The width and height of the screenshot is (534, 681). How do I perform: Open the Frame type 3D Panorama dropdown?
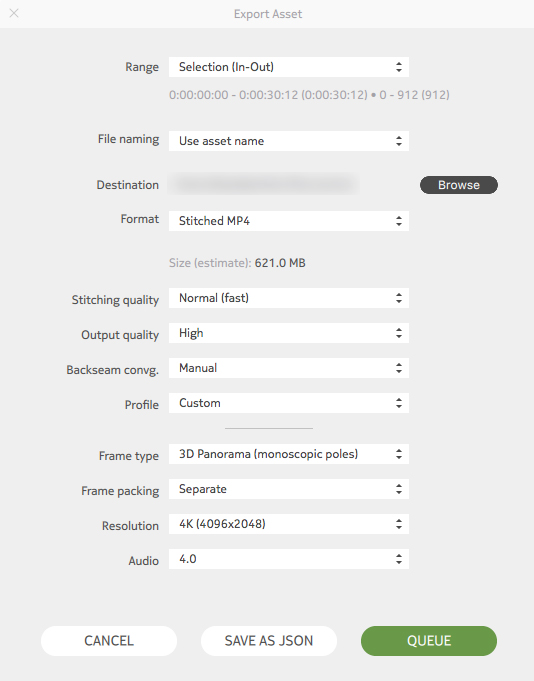289,454
